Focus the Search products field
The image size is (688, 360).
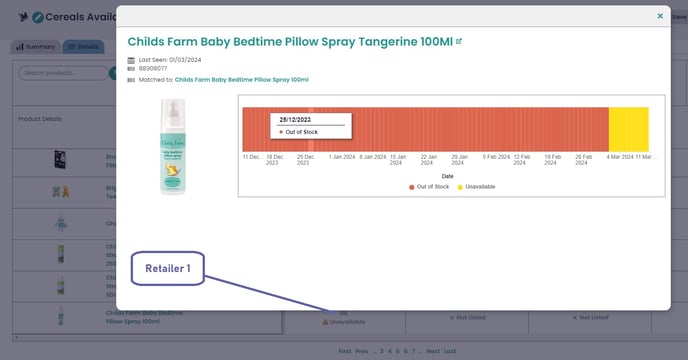(63, 73)
